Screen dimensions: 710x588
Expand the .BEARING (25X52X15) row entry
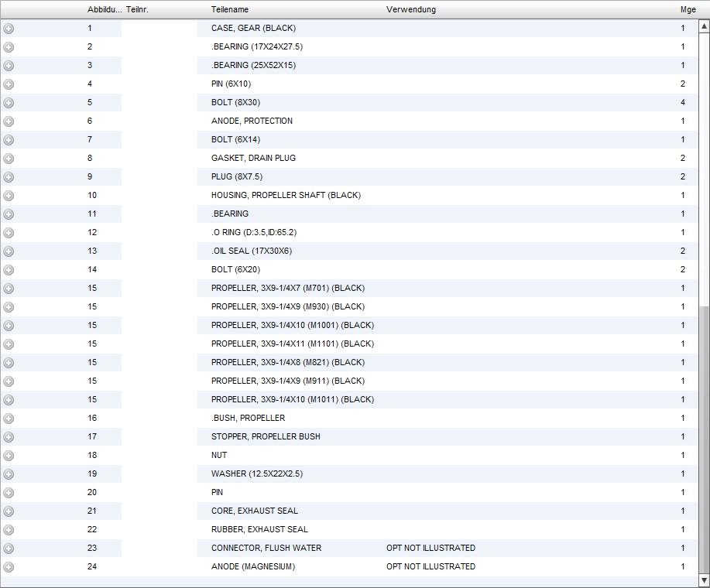click(x=9, y=66)
